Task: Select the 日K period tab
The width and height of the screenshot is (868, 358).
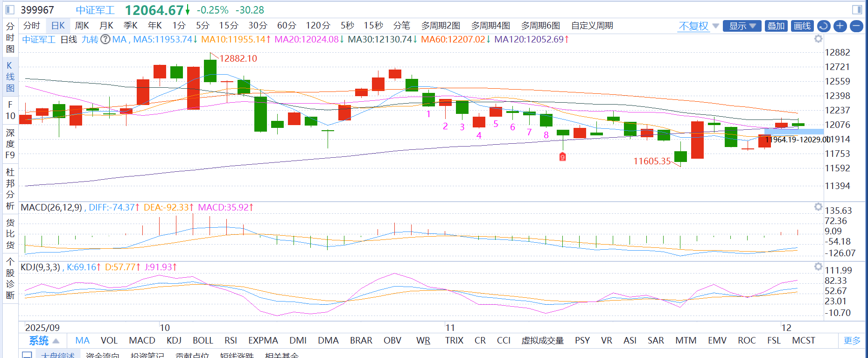Action: [x=58, y=26]
